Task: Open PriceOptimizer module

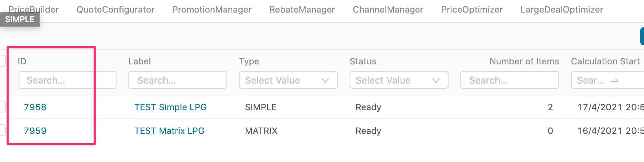Action: click(x=472, y=10)
